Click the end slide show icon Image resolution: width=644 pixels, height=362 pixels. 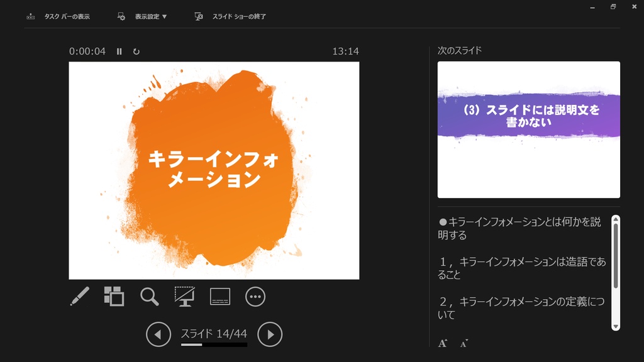point(199,16)
